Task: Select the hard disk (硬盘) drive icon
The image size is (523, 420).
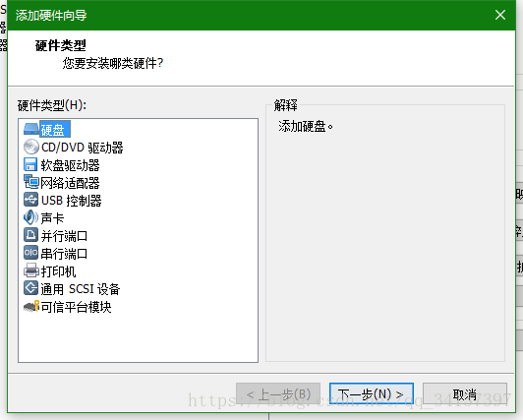Action: [x=31, y=129]
